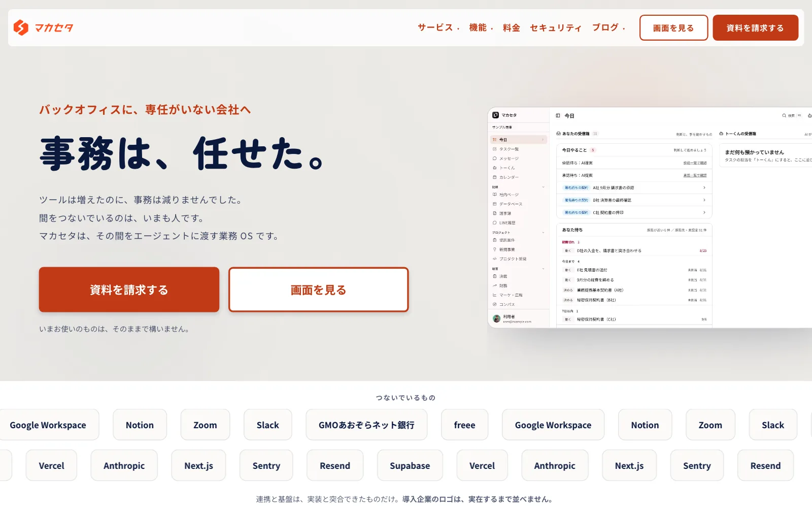
Task: Go to the セキュリティ nav item
Action: point(555,28)
